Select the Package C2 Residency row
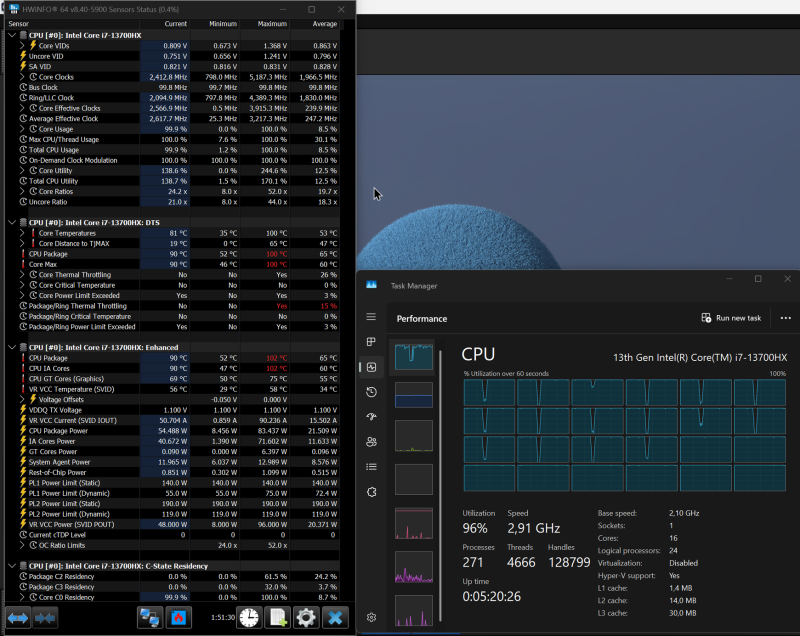Screen dimensions: 800x636 pos(172,576)
